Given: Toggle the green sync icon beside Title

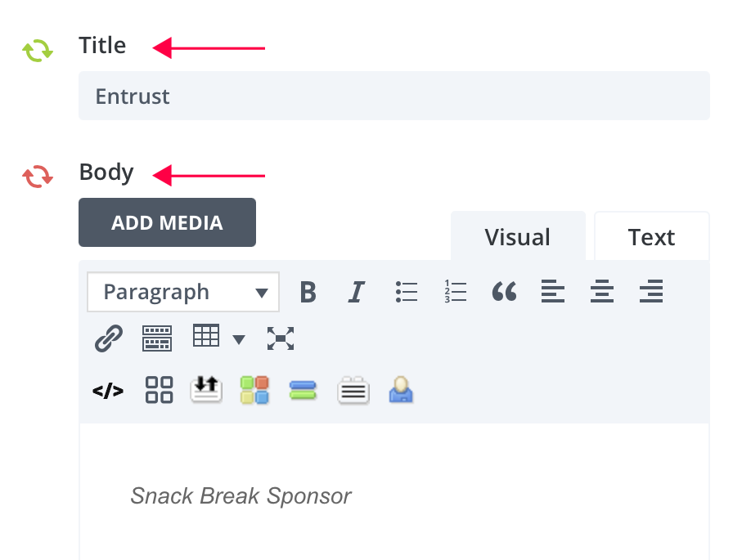Looking at the screenshot, I should point(38,51).
